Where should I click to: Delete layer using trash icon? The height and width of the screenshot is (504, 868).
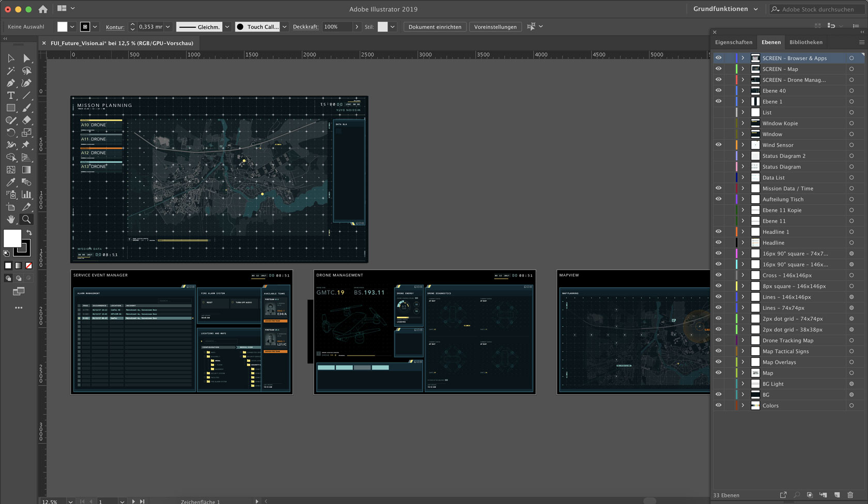850,495
